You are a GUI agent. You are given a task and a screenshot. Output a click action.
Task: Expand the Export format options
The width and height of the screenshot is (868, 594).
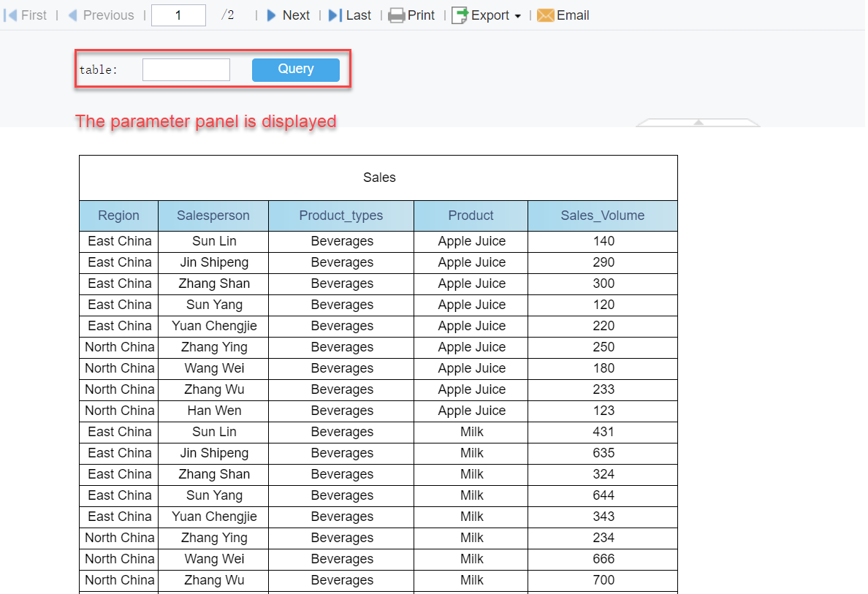[517, 15]
